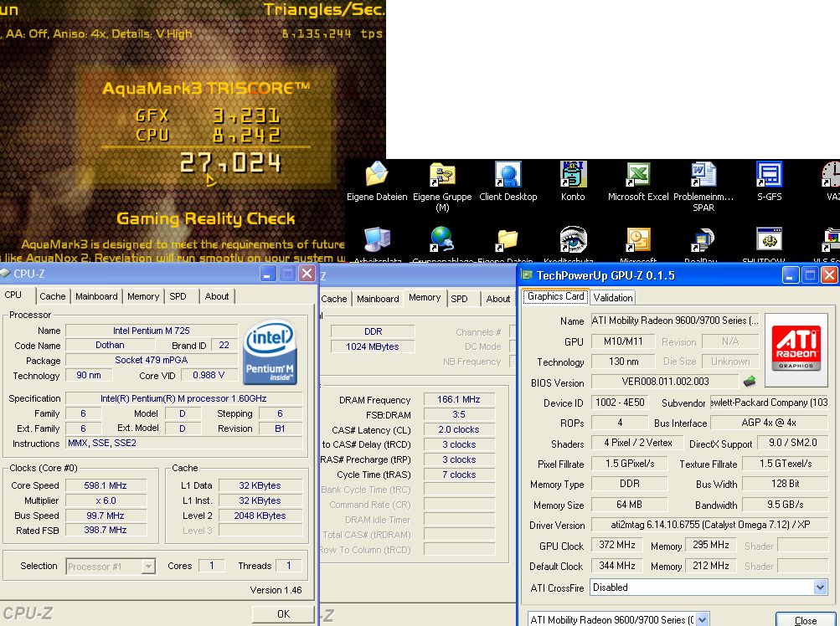Screen dimensions: 840x626
Task: Click the Device ID value 1002 - 4E50
Action: point(620,403)
